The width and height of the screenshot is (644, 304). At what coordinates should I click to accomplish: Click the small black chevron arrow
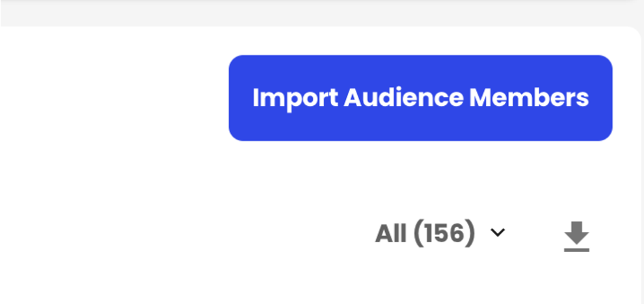[498, 233]
